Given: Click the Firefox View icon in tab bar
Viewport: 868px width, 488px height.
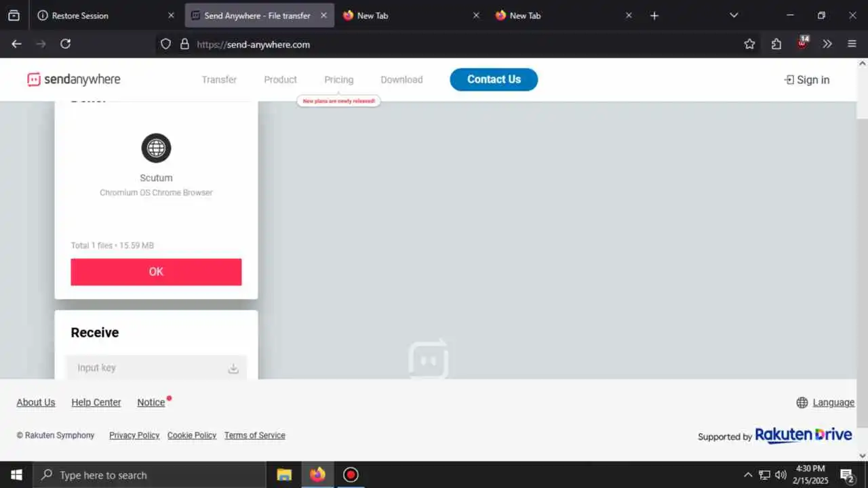Looking at the screenshot, I should [14, 15].
